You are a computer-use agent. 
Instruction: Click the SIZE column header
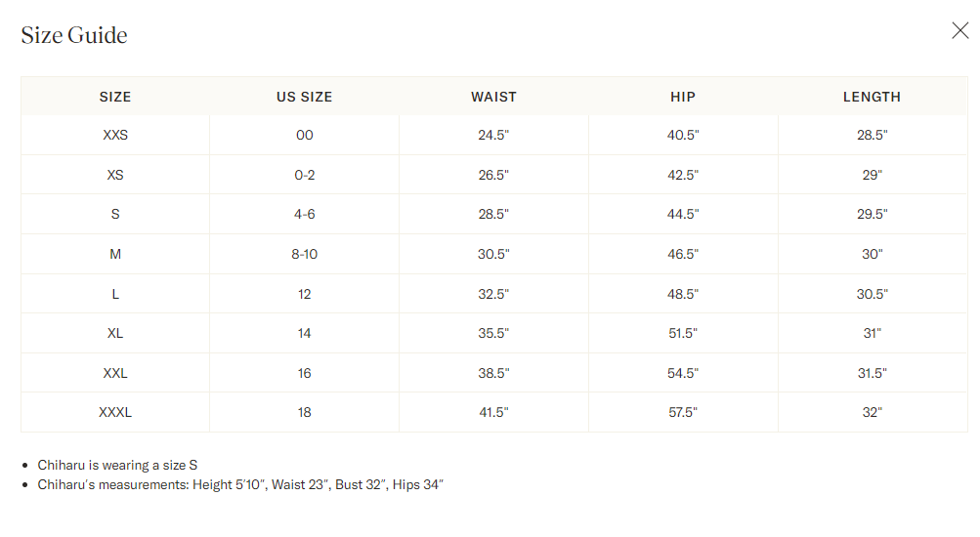(x=115, y=97)
